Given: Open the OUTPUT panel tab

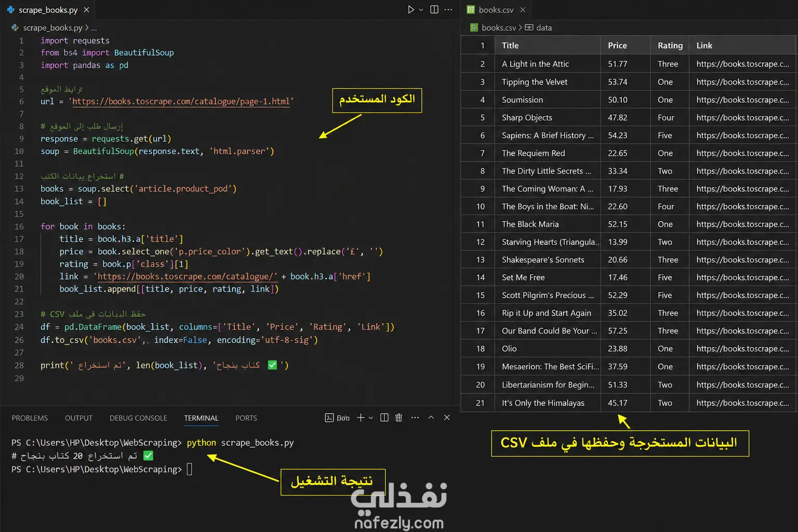Looking at the screenshot, I should (78, 418).
